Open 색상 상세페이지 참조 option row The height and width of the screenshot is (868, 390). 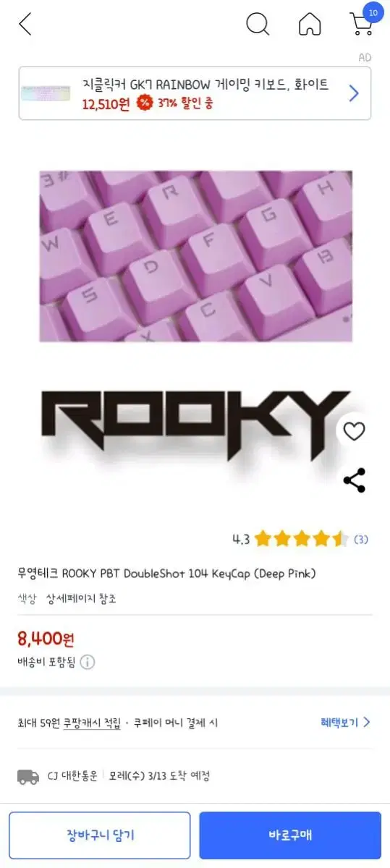click(67, 598)
